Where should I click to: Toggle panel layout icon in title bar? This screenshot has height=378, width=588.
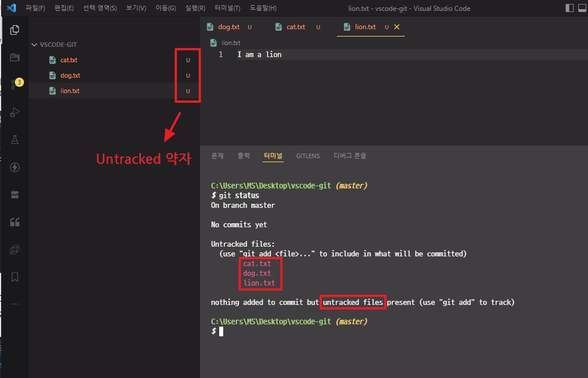coord(582,8)
